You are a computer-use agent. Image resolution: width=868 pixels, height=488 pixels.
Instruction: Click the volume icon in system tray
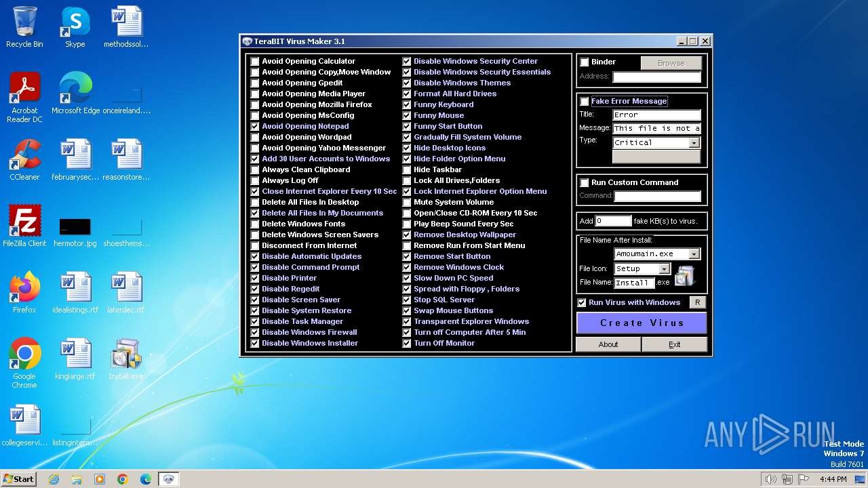(x=770, y=479)
